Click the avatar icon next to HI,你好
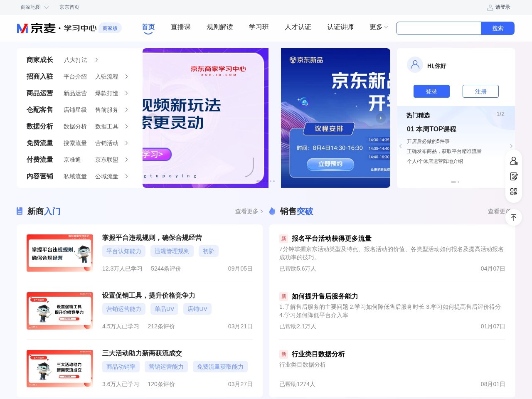532x399 pixels. pos(415,65)
